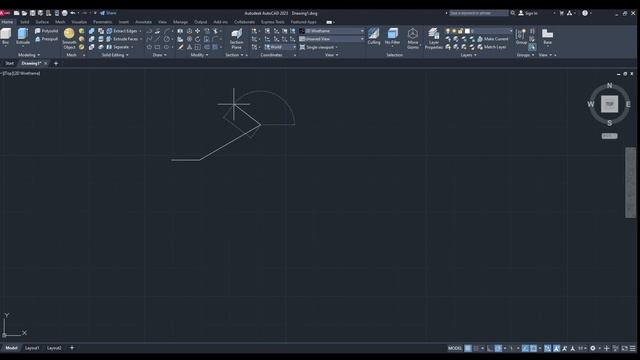Open the Single viewport dropdown

tap(319, 47)
